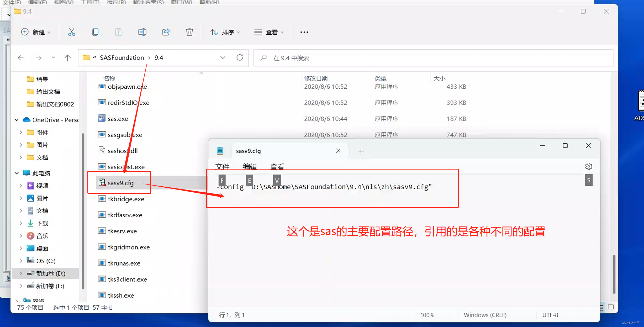
Task: Collapse the OneDrive tree node
Action: pos(17,120)
